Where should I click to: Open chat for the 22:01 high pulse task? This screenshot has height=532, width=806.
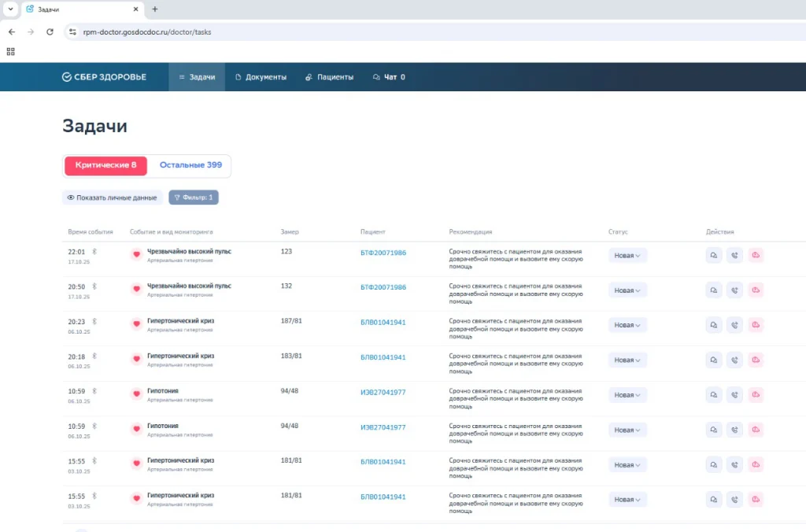(714, 255)
